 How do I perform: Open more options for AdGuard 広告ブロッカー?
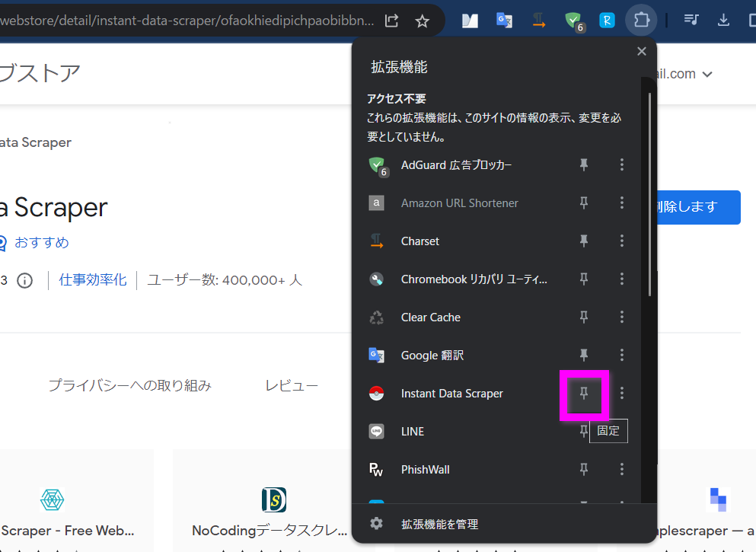click(622, 165)
